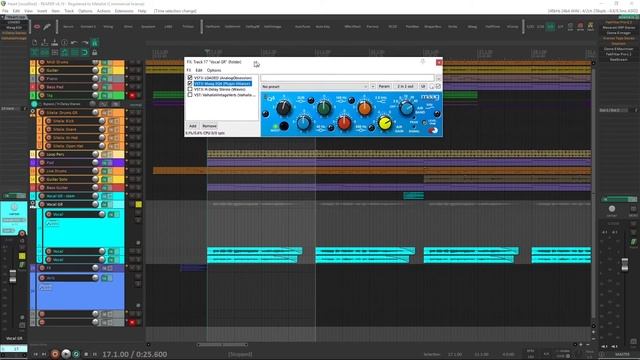Viewport: 640px width, 360px height.
Task: Click the 2 in 2 out routing button
Action: click(x=405, y=87)
